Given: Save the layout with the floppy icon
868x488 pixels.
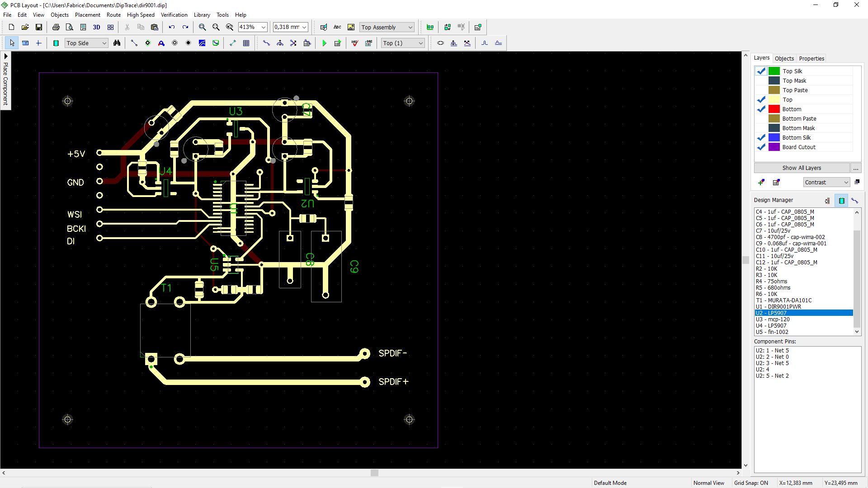Looking at the screenshot, I should (x=39, y=27).
